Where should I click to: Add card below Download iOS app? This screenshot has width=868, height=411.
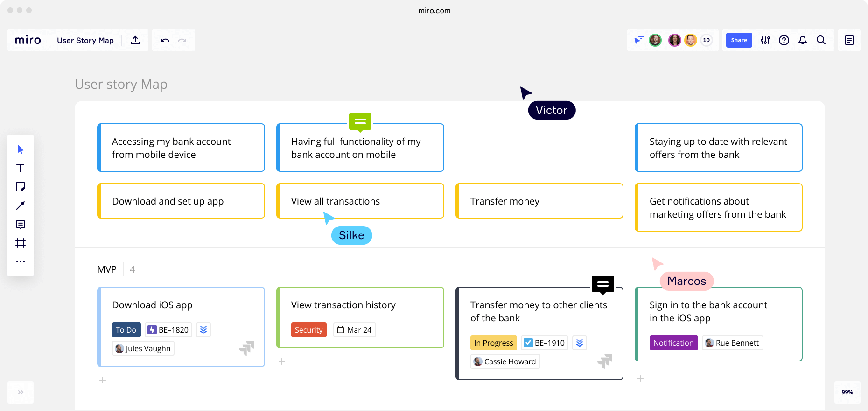pyautogui.click(x=103, y=380)
